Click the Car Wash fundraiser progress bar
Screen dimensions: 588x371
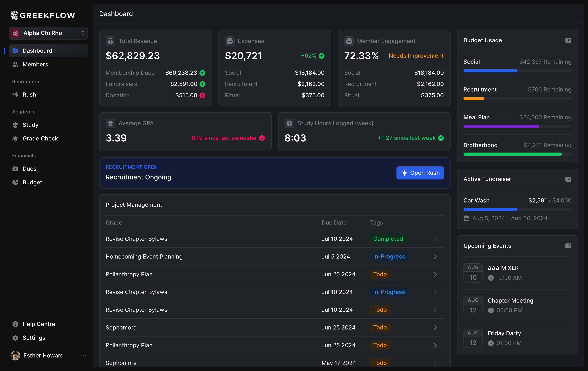(x=517, y=210)
